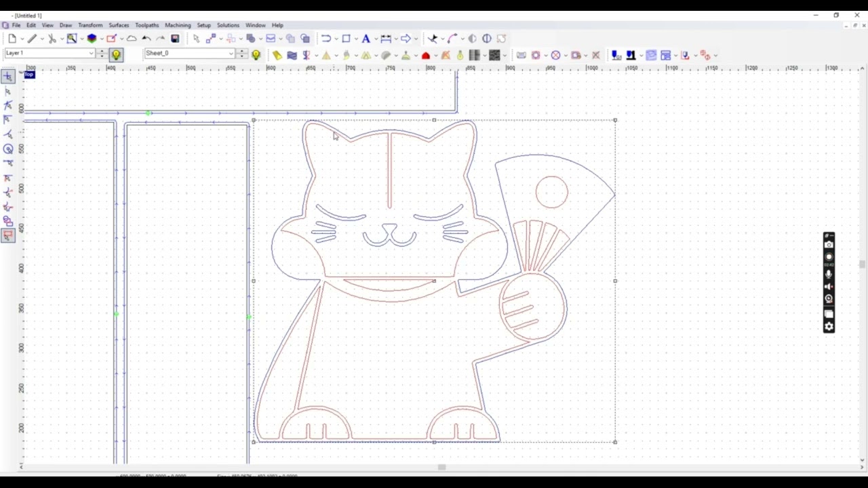The width and height of the screenshot is (868, 488).
Task: Open the Draw menu
Action: (66, 25)
